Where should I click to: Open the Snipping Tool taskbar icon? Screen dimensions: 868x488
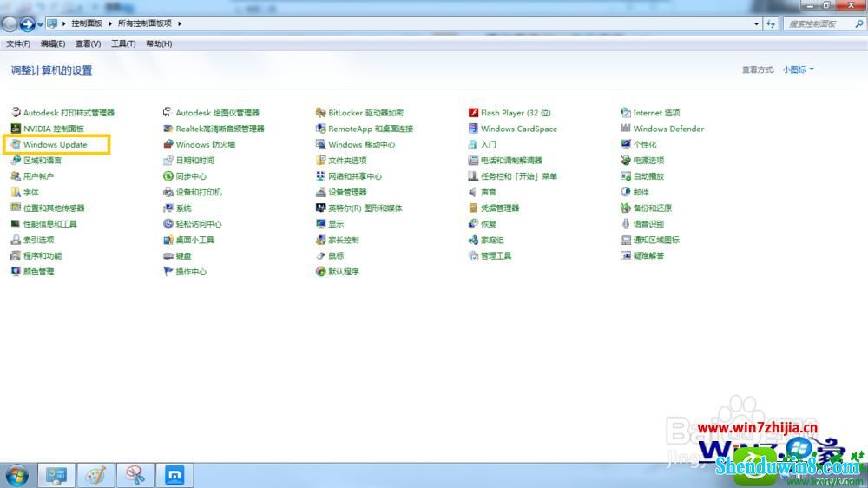(135, 475)
